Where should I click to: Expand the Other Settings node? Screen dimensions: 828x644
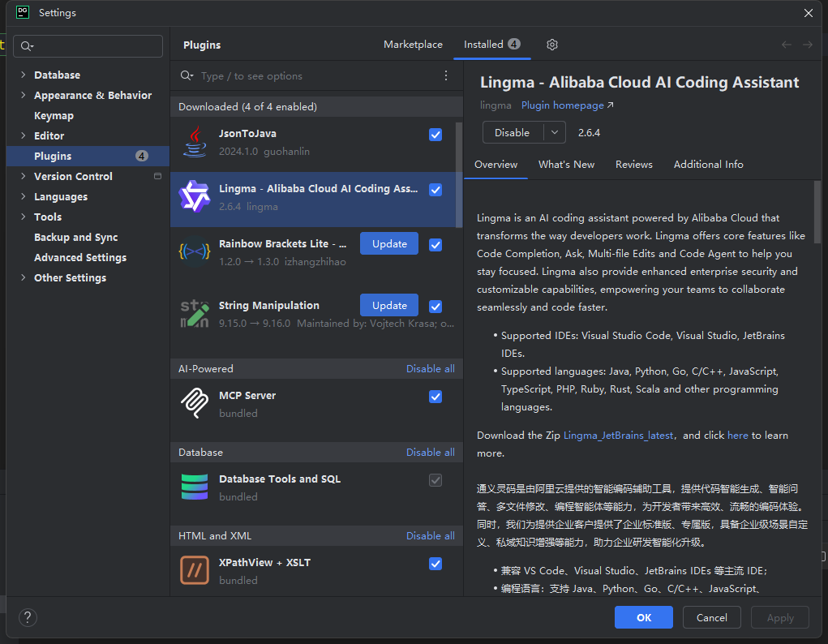[24, 277]
